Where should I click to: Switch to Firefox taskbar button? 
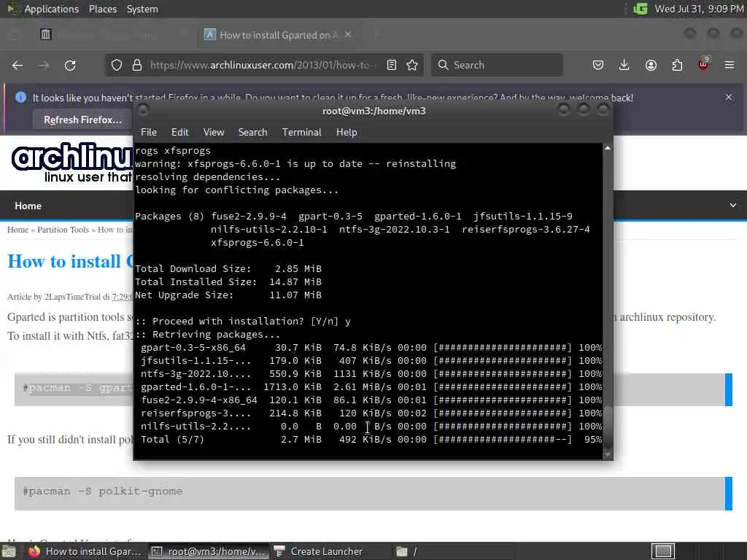pos(85,551)
